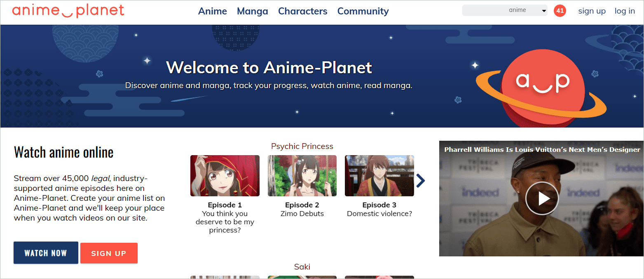Click next arrow in Psychic Princess carousel
Image resolution: width=644 pixels, height=279 pixels.
[420, 180]
